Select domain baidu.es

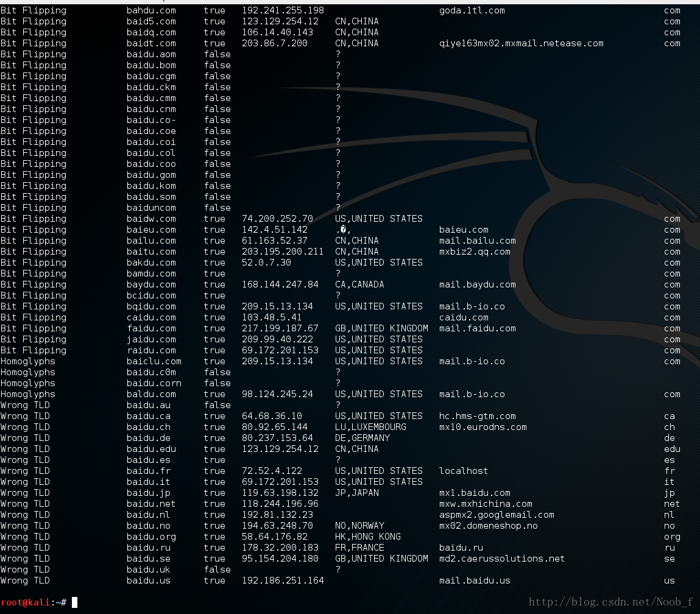coord(148,460)
